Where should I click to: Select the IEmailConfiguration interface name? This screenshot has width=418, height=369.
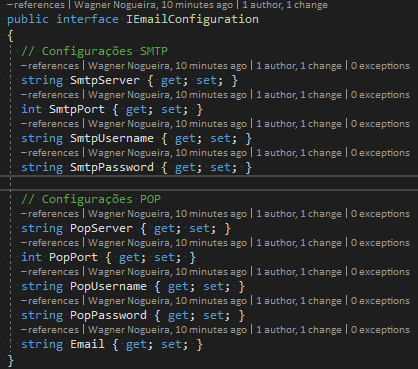click(x=192, y=19)
